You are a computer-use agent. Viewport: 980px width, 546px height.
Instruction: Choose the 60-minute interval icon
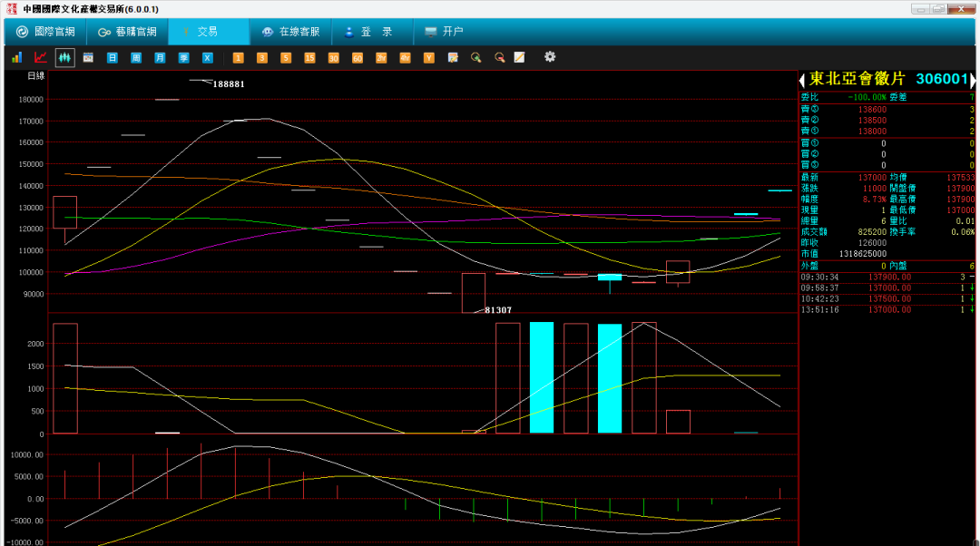click(357, 57)
